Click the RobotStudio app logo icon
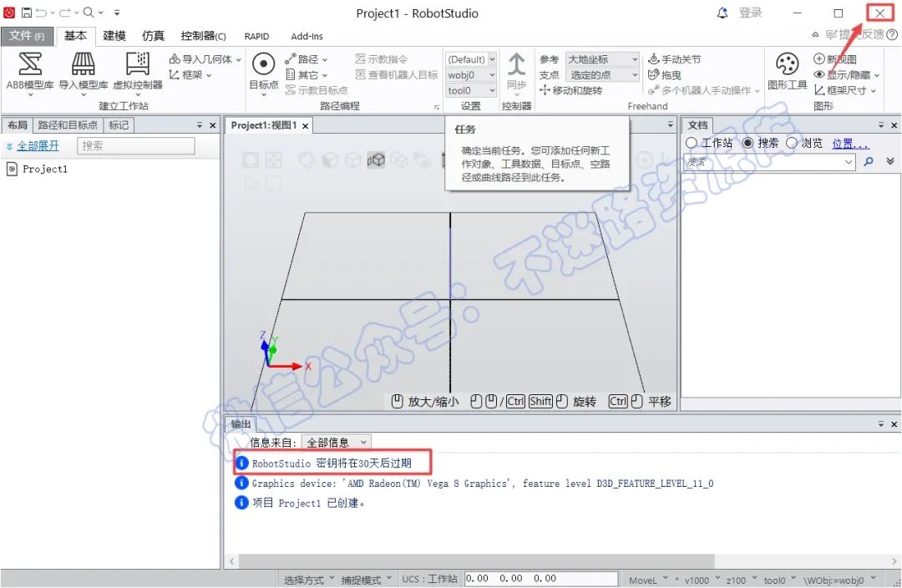 (x=8, y=12)
